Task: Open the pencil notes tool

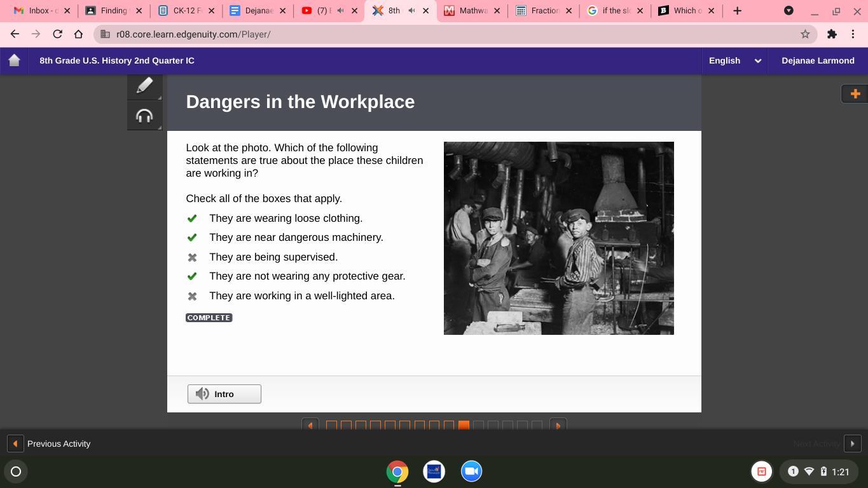Action: 144,86
